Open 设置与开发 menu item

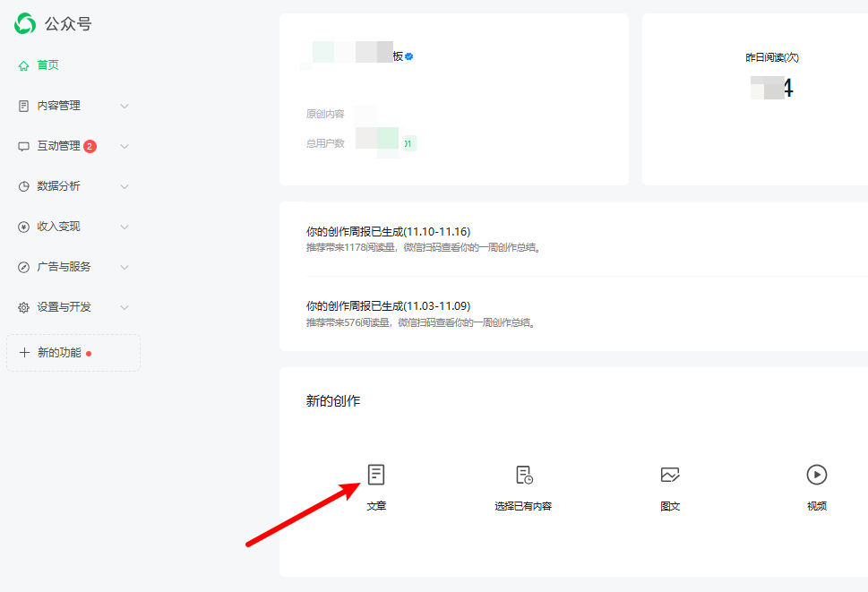point(63,307)
